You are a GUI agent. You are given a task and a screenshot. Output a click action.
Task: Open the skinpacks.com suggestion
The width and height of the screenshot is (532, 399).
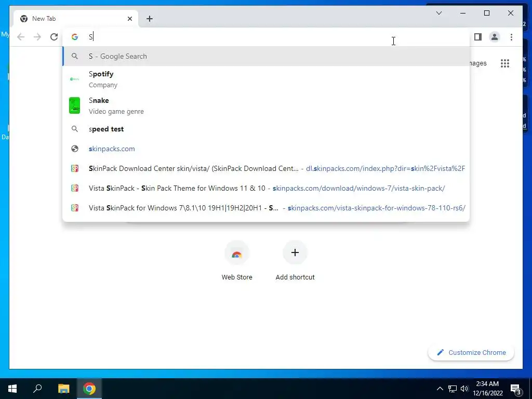pos(267,149)
